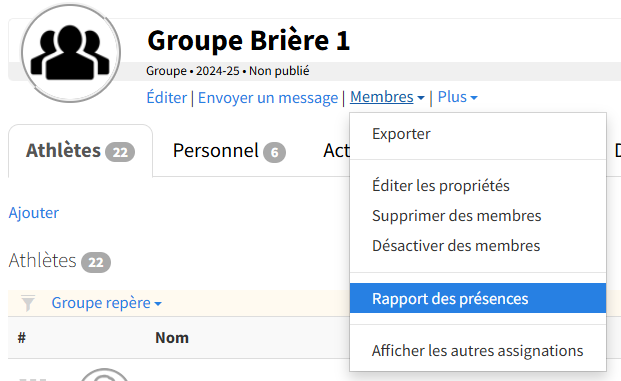Open the Membres dropdown menu
The height and width of the screenshot is (381, 621).
coord(387,97)
